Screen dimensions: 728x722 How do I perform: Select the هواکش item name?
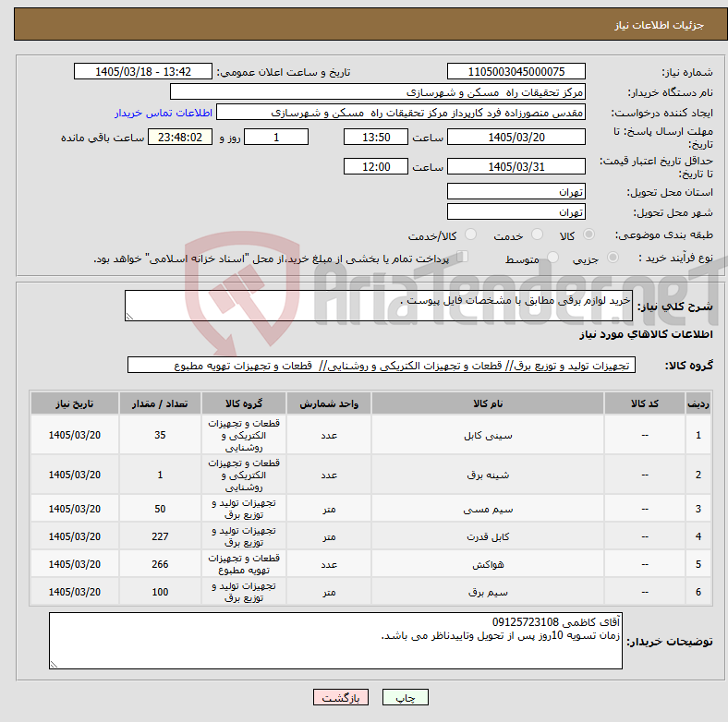pos(488,564)
